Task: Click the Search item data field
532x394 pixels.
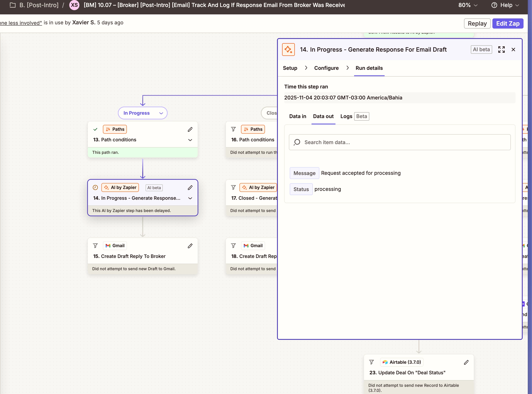Action: click(400, 142)
